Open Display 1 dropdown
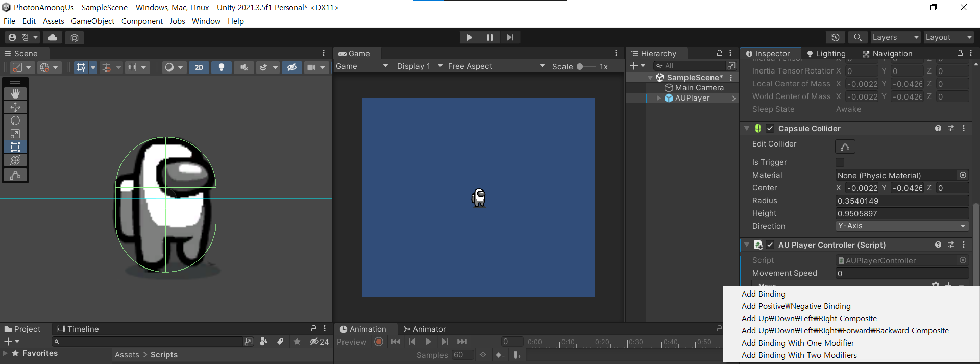Viewport: 980px width, 364px height. click(419, 66)
